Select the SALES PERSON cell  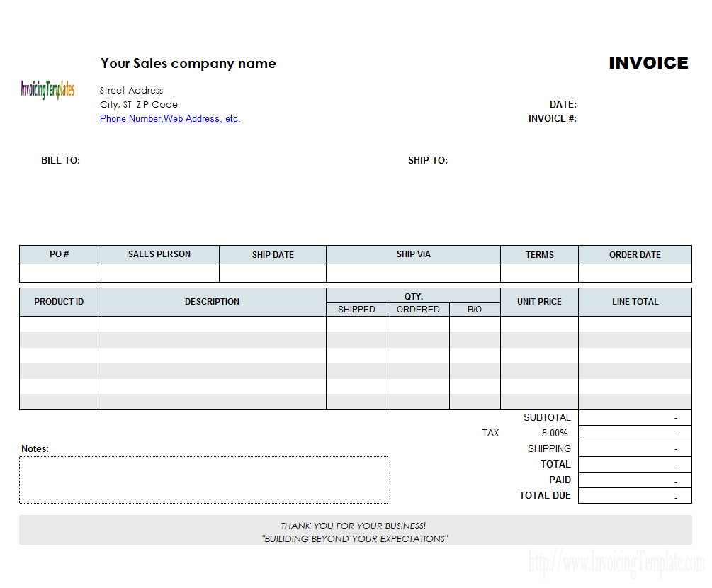pyautogui.click(x=157, y=273)
